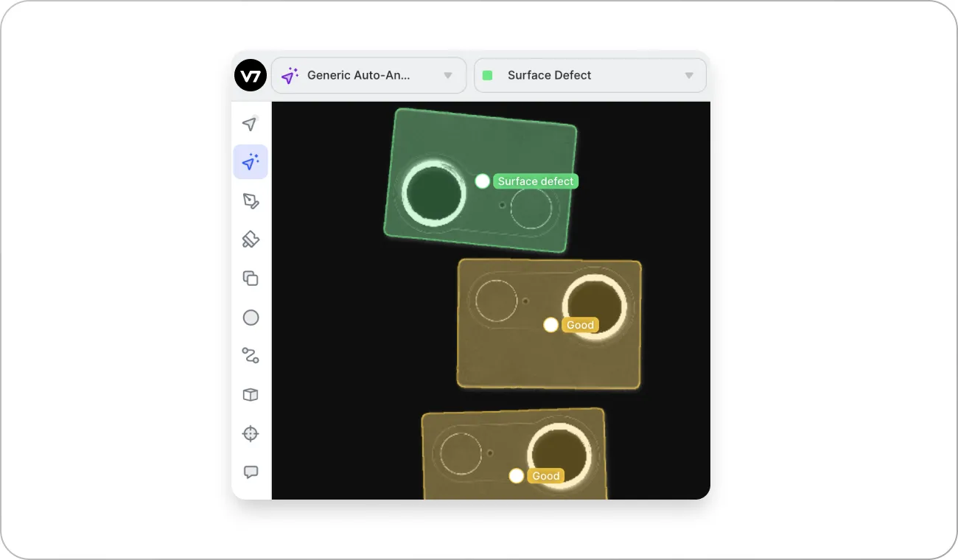Toggle the dot beside the bottom Good label
Viewport: 958px width, 560px height.
pos(516,475)
